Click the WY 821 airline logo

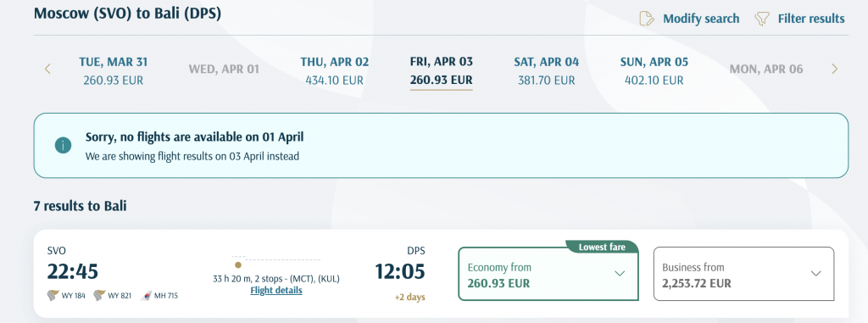tap(99, 295)
